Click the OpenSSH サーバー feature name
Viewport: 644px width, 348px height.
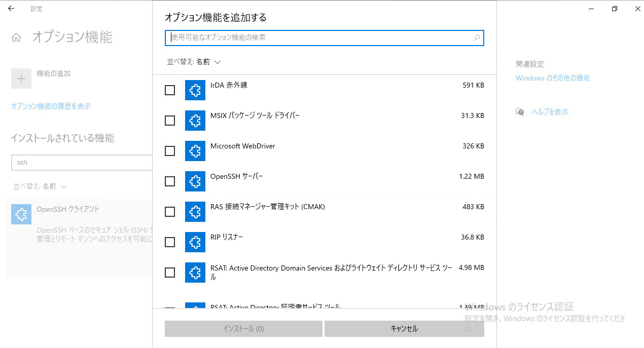pos(237,176)
